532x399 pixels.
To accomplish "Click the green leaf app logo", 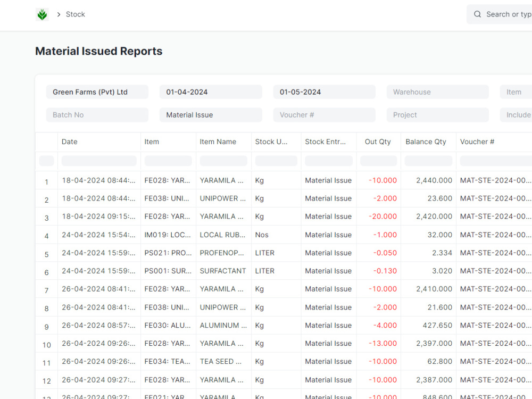I will (x=43, y=14).
